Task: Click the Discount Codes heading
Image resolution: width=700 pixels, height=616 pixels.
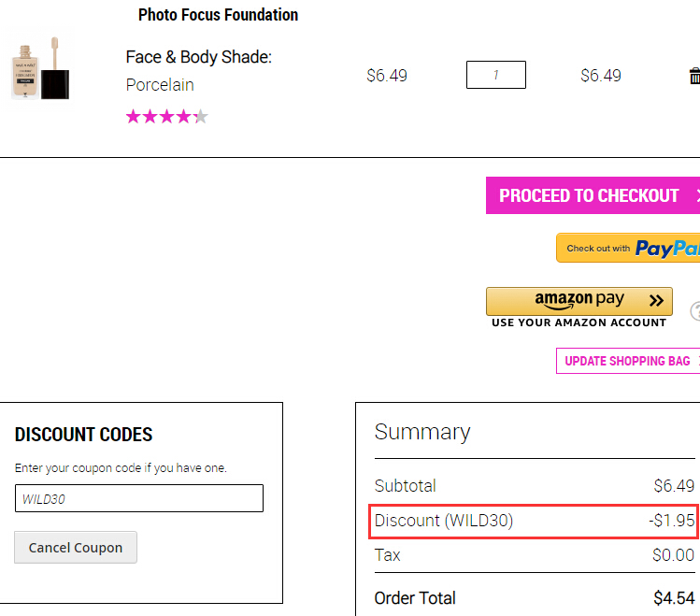Action: pos(83,435)
